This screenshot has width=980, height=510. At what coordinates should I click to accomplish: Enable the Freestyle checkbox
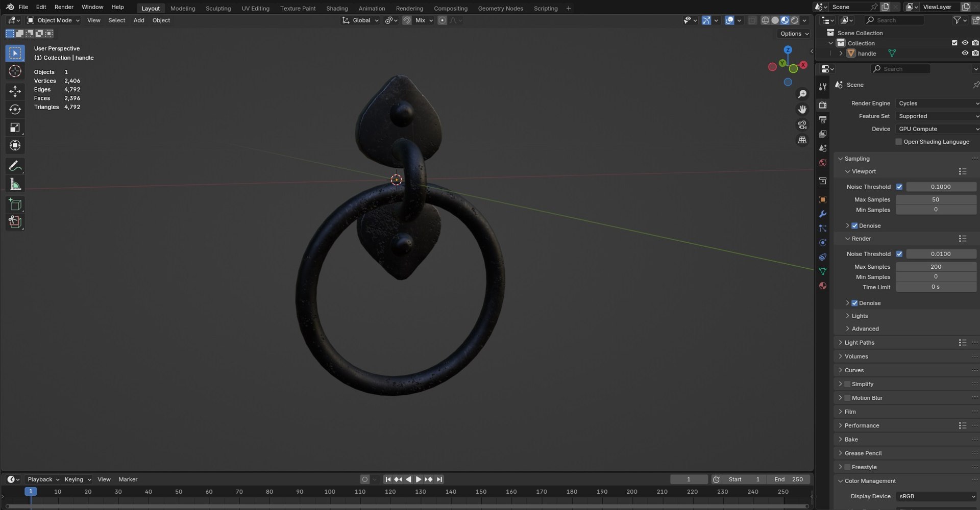(847, 467)
